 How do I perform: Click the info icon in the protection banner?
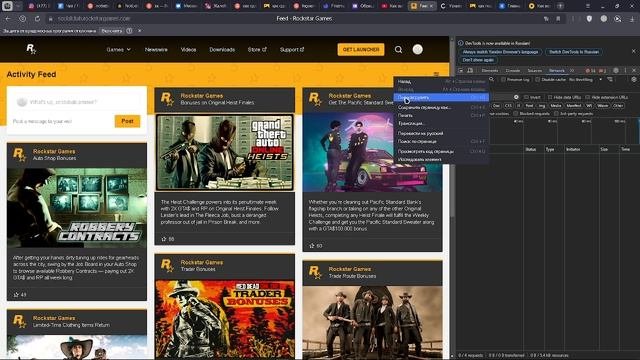[129, 31]
